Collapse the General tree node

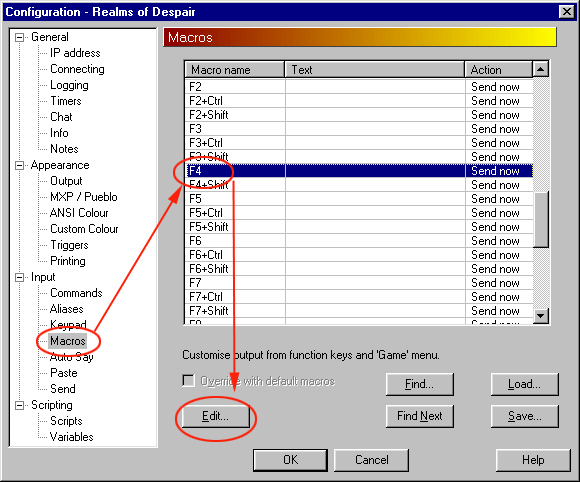19,37
